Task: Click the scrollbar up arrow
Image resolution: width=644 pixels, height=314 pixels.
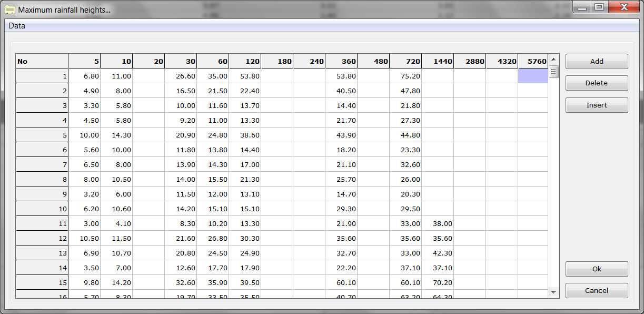Action: tap(553, 60)
